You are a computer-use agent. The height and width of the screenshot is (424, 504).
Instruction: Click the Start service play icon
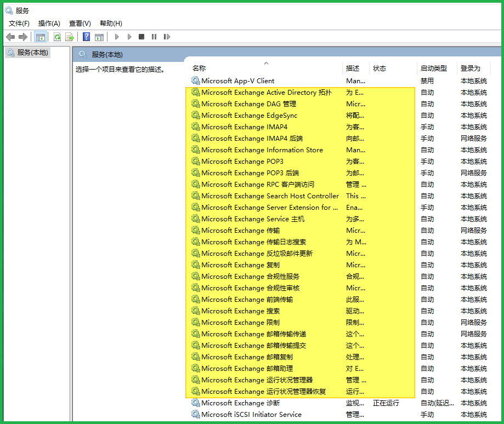(117, 37)
